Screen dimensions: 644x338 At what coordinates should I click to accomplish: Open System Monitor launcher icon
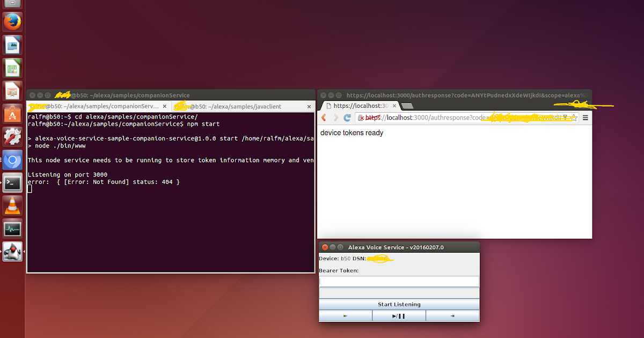(x=12, y=230)
